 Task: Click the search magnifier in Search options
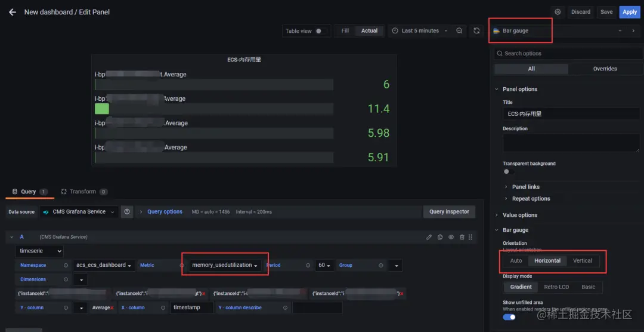point(500,54)
